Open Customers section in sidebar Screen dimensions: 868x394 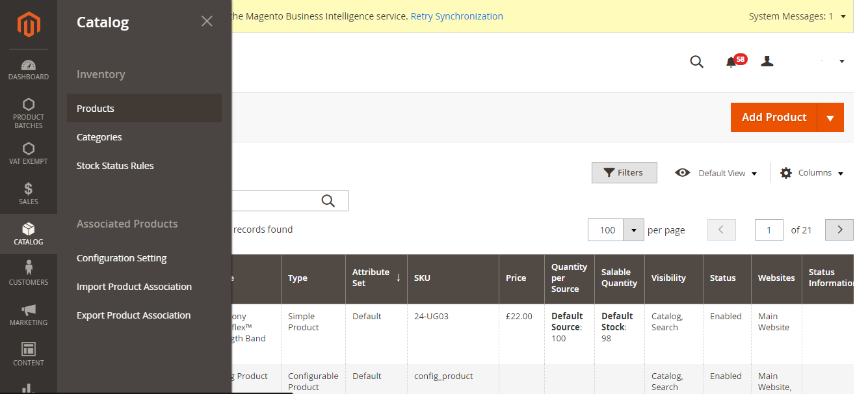coord(29,274)
